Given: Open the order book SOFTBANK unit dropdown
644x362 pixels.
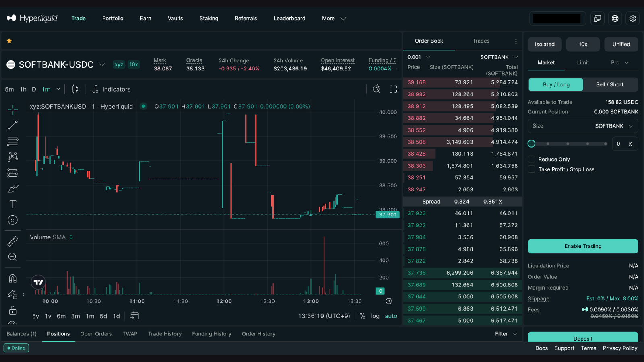Looking at the screenshot, I should tap(499, 57).
